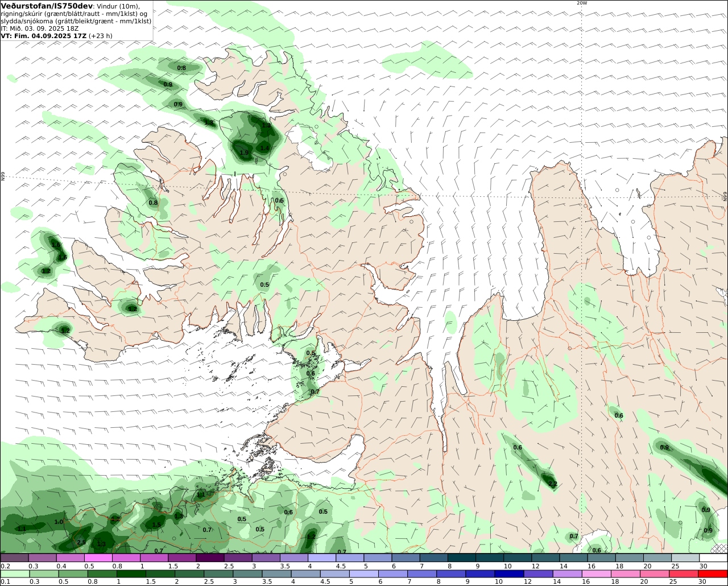Click lower legend darkest green swatch between 1 and 1.5

point(131,574)
